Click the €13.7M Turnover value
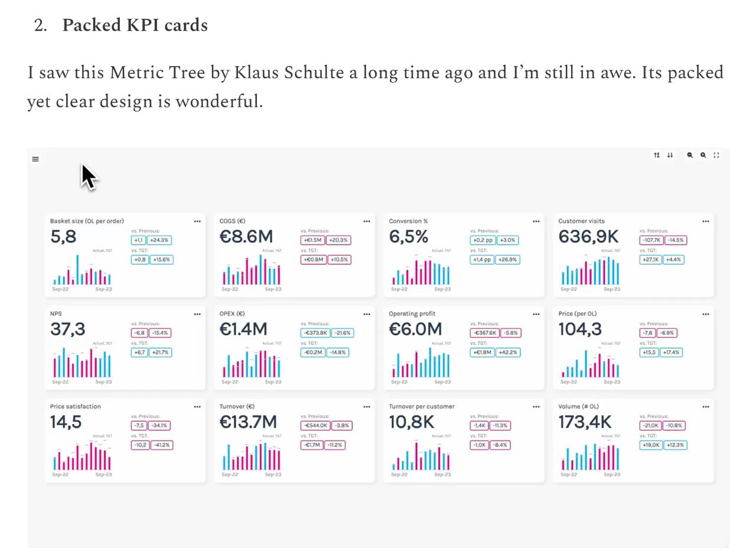The width and height of the screenshot is (756, 554). tap(248, 422)
